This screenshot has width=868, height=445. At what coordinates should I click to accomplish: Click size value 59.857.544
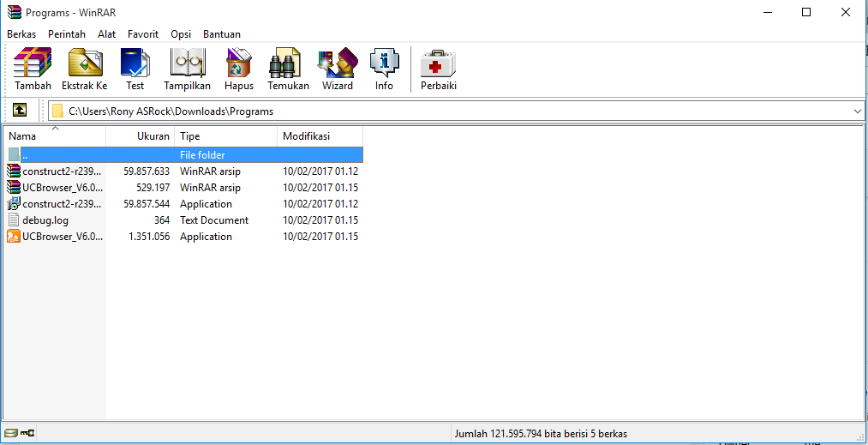click(x=147, y=204)
